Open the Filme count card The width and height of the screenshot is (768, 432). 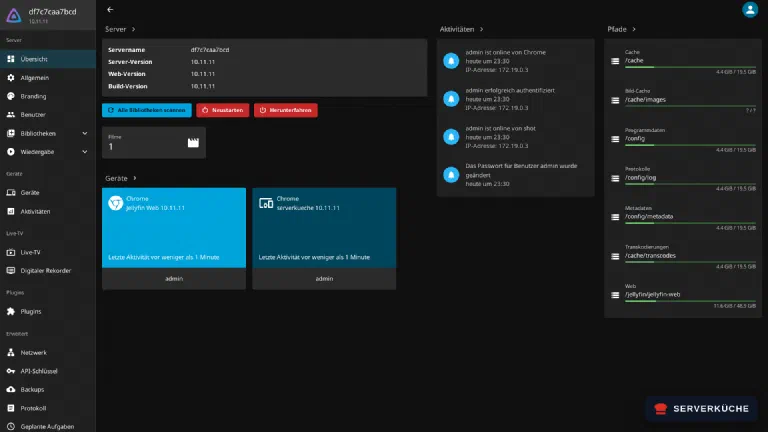point(154,143)
